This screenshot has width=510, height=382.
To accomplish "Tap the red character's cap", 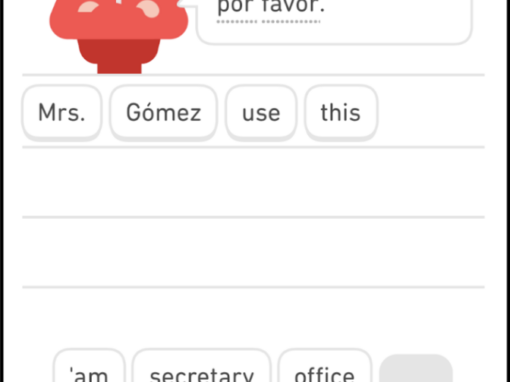I will coord(119,19).
